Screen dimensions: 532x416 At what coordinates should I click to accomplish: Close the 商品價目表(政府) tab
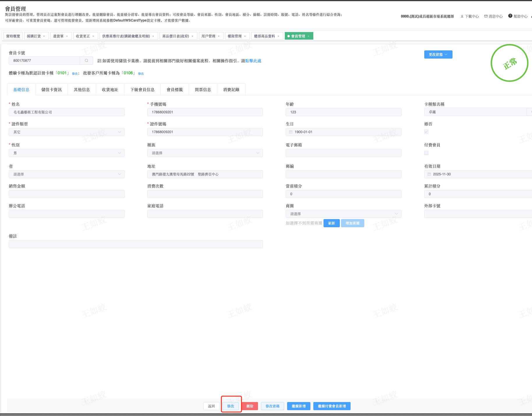[x=192, y=36]
